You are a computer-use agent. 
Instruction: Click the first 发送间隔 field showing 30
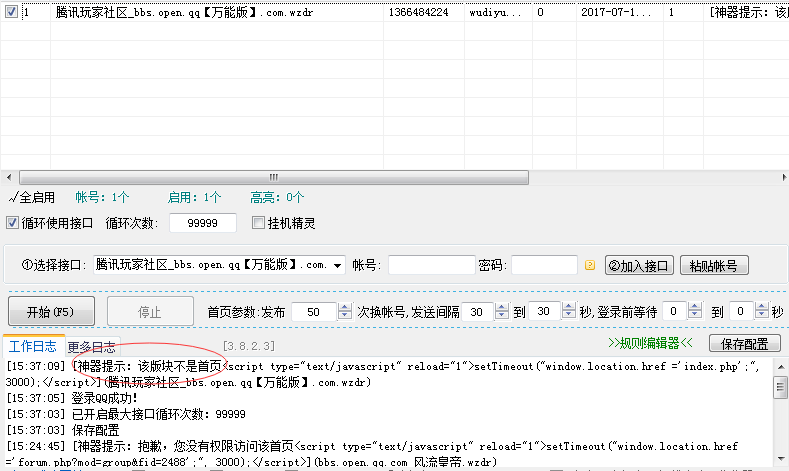pos(478,312)
